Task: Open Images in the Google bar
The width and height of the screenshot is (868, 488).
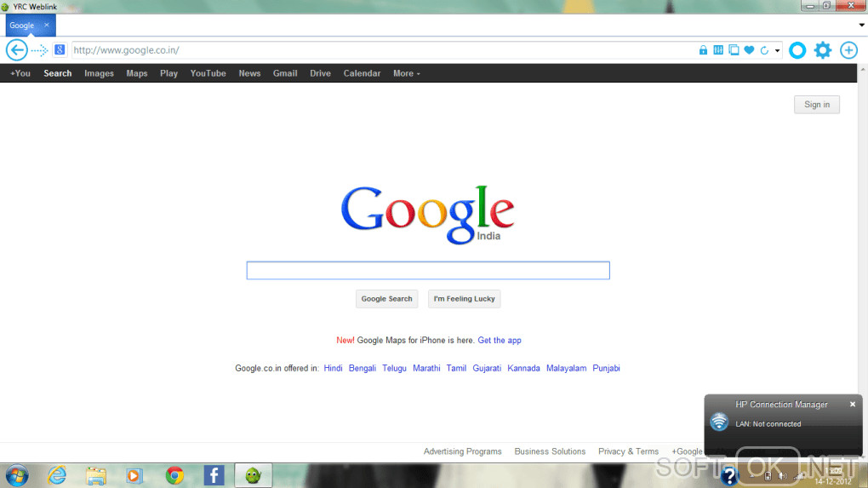Action: pos(99,73)
